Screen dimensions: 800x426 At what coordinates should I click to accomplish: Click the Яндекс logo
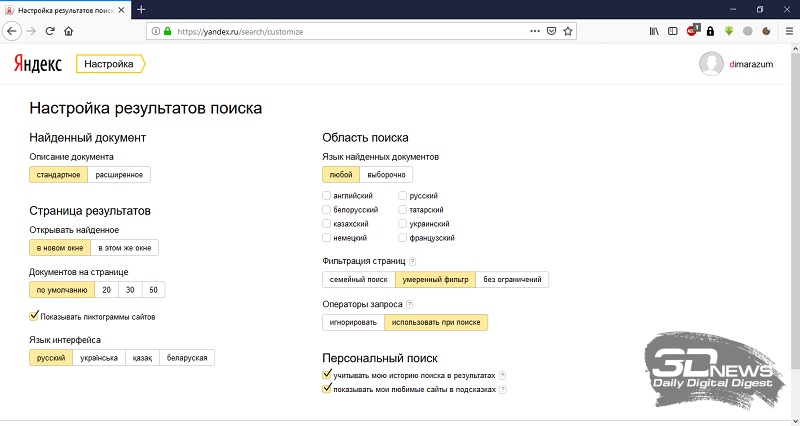click(38, 64)
